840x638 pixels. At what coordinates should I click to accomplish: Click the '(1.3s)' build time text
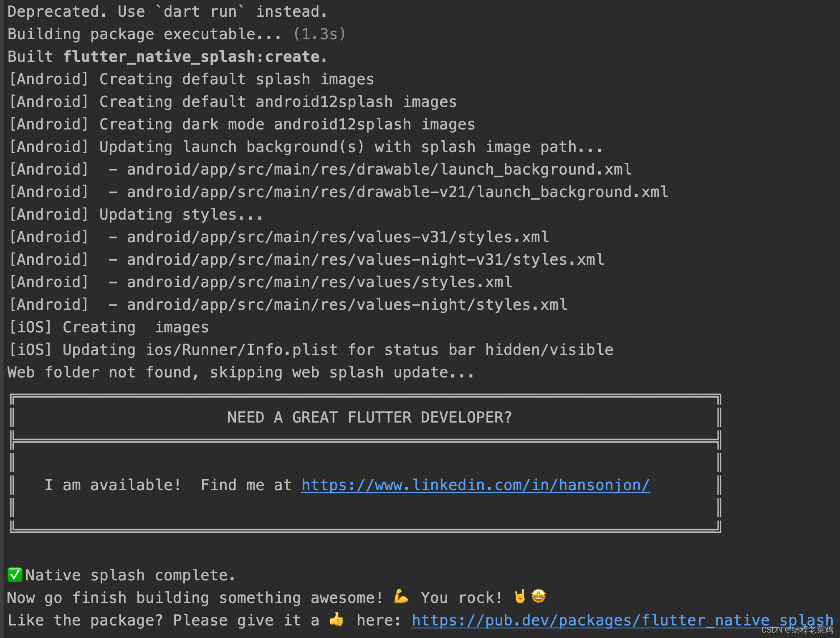319,34
